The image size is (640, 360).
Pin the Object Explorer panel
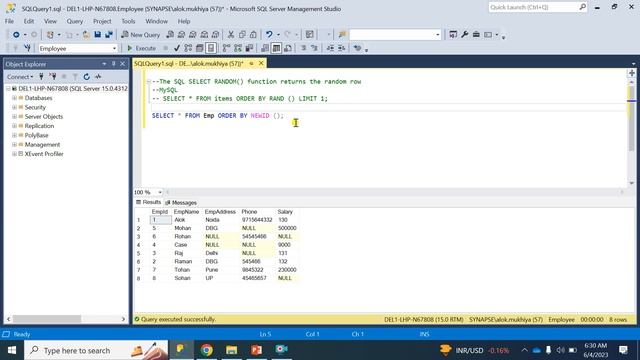point(113,64)
